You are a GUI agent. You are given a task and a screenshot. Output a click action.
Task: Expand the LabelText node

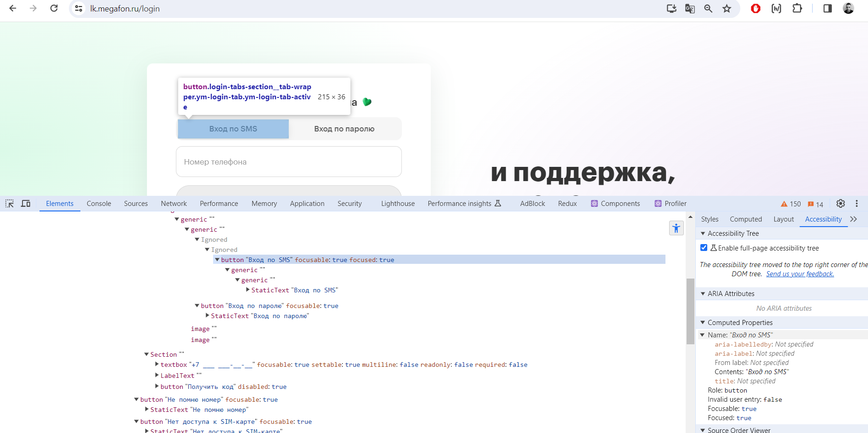[x=157, y=375]
